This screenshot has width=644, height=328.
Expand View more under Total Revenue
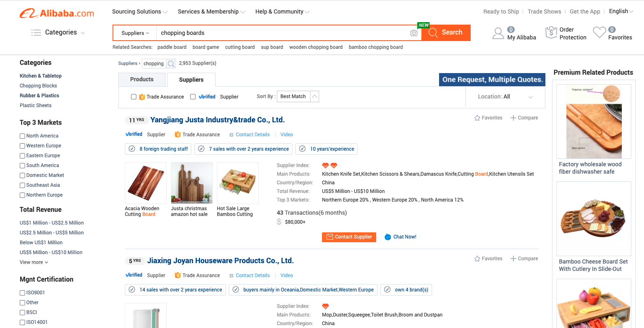pos(34,262)
